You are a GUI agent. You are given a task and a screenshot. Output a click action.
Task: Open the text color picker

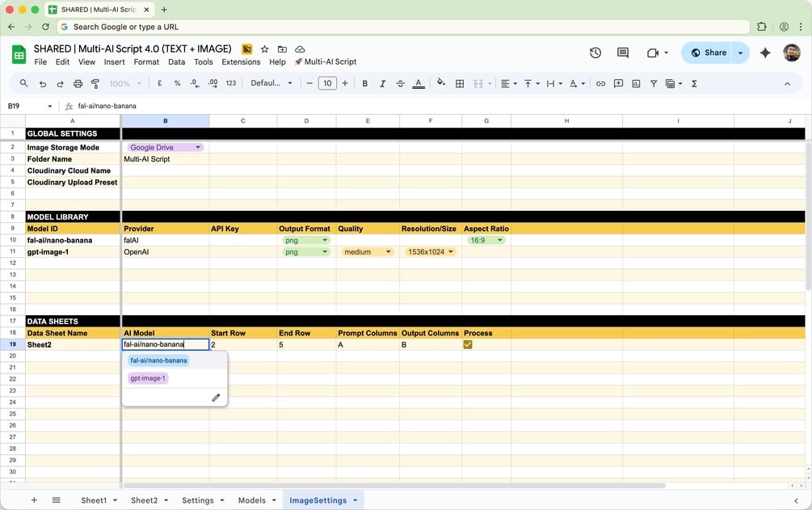[x=419, y=83]
